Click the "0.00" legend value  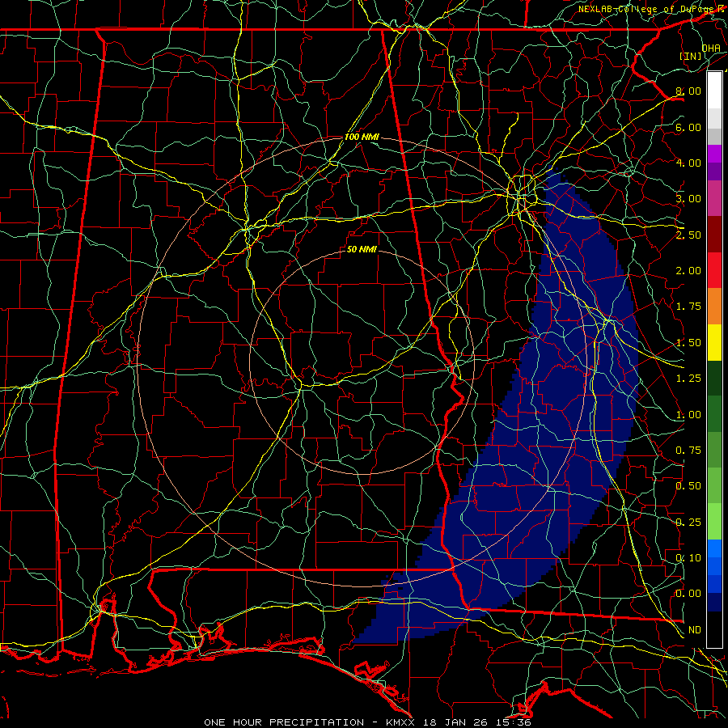click(x=688, y=594)
